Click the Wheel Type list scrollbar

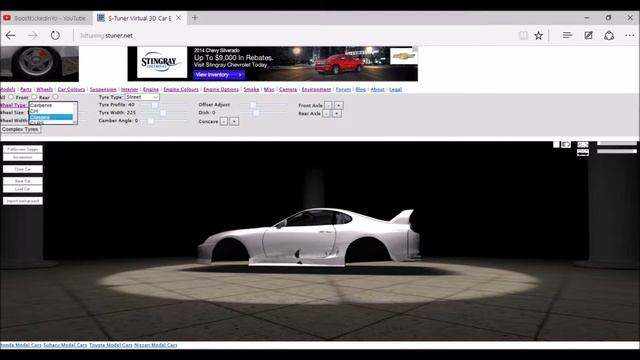point(75,113)
